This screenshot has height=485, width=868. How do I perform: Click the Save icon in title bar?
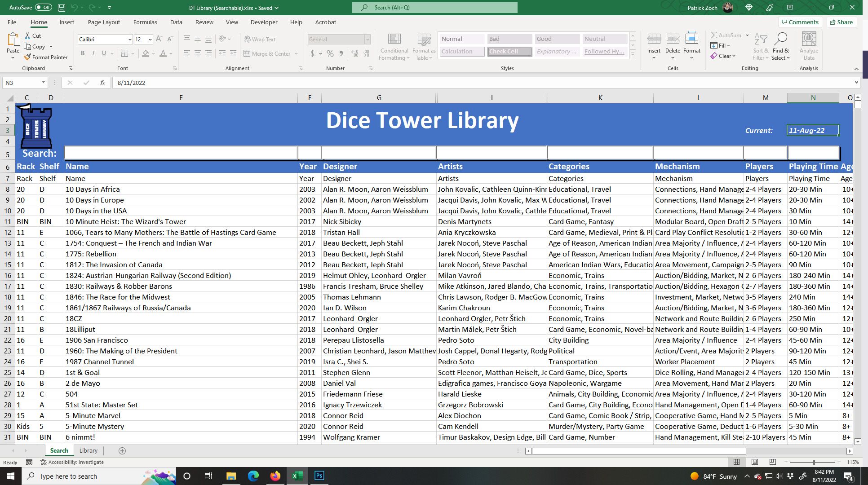coord(62,8)
